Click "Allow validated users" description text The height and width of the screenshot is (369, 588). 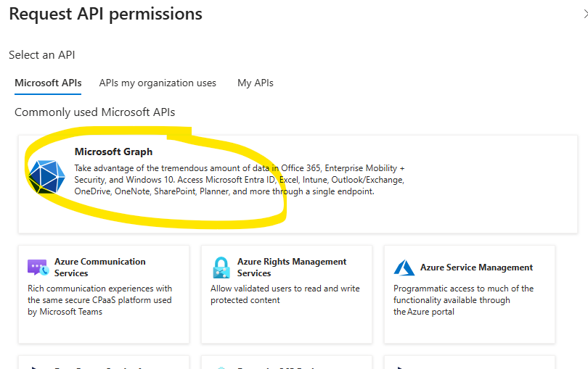point(285,294)
